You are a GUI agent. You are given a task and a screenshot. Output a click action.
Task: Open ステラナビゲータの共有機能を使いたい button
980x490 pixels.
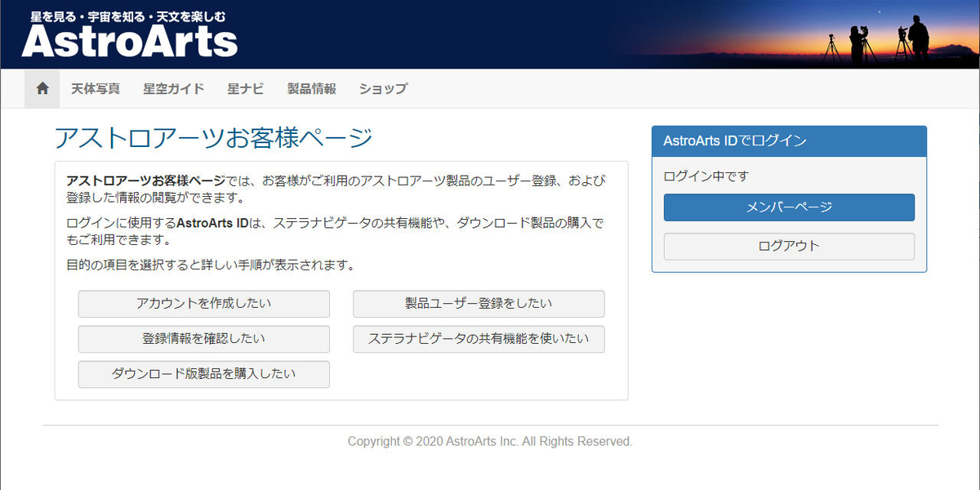point(479,339)
